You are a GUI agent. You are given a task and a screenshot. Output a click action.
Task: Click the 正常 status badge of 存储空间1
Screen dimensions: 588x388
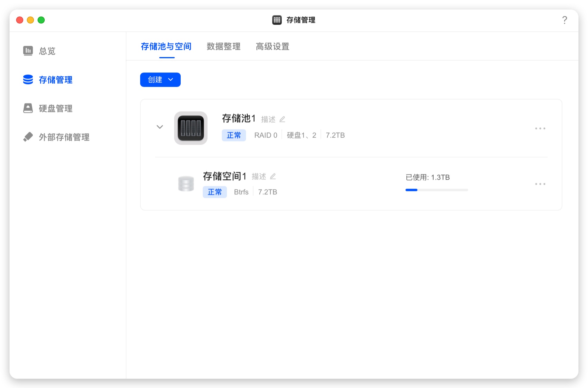tap(215, 192)
